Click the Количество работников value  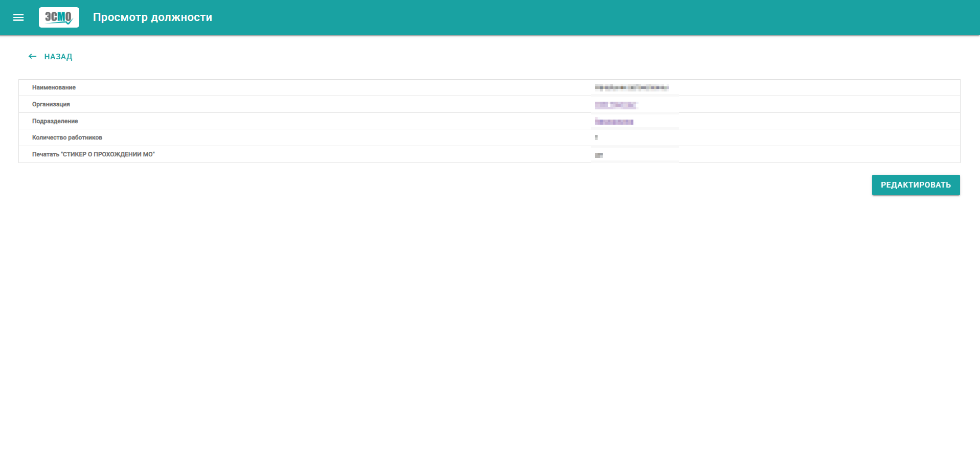pyautogui.click(x=596, y=137)
